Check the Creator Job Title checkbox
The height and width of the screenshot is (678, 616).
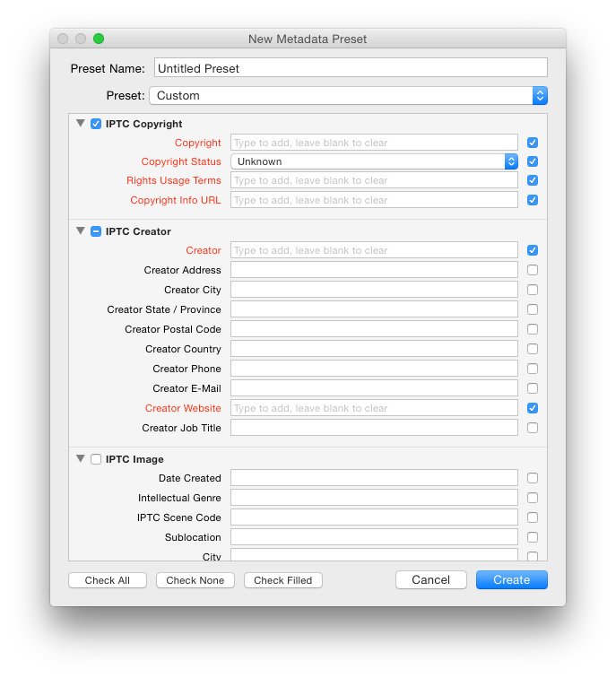point(533,428)
